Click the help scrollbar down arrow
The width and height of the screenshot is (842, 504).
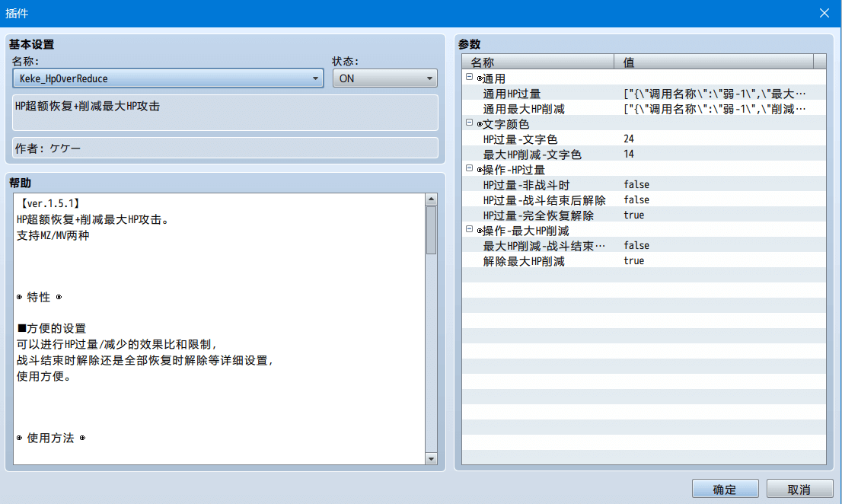(x=431, y=459)
